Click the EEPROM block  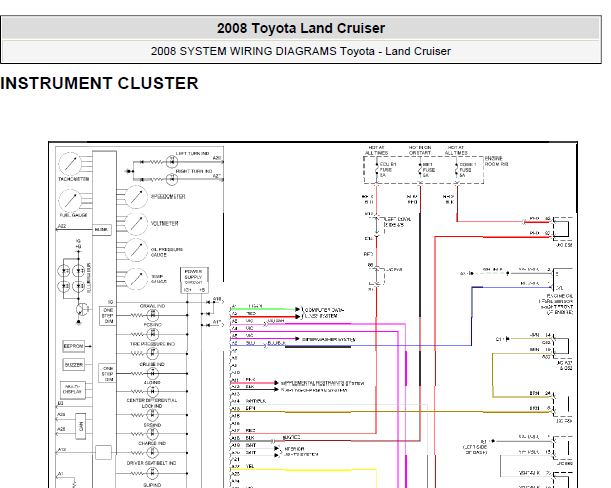click(x=73, y=346)
